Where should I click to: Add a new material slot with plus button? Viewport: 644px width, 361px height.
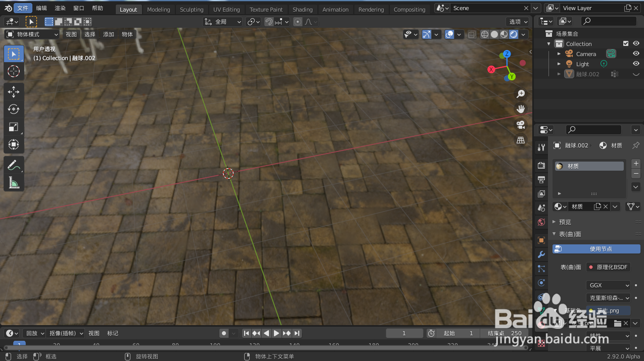(x=635, y=163)
